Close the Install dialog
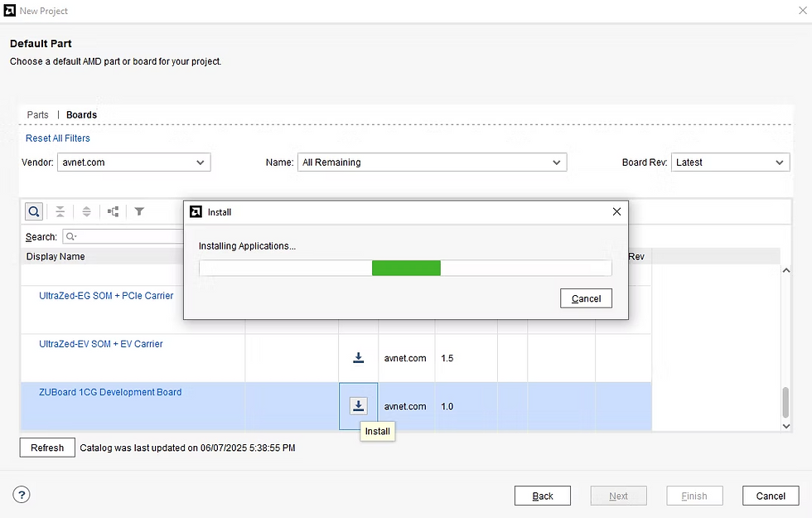Image resolution: width=812 pixels, height=518 pixels. (x=616, y=211)
